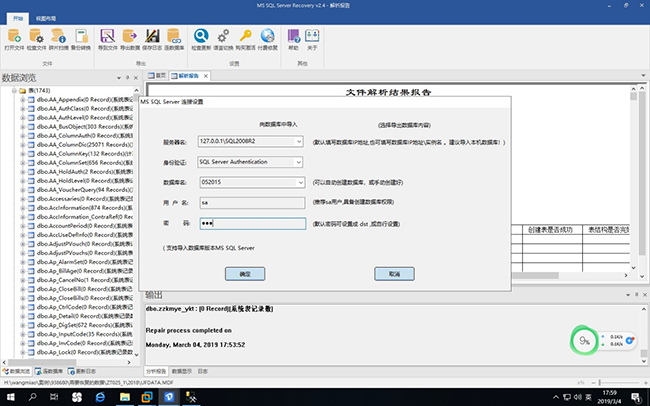Click the green 9% floating monitor widget
650x406 pixels.
tap(584, 340)
